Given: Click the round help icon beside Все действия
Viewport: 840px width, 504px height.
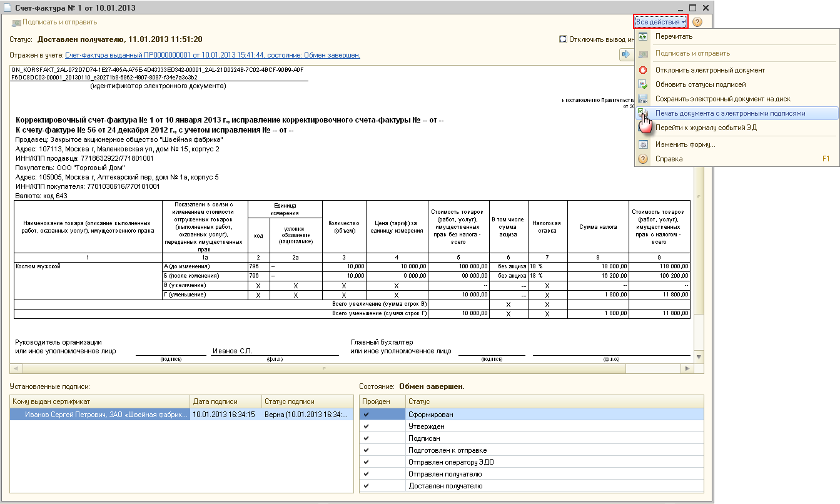Looking at the screenshot, I should (697, 22).
